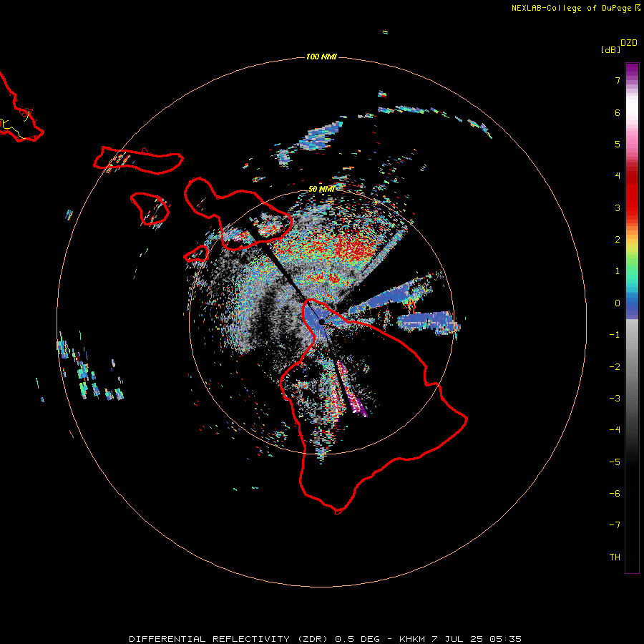
Task: Click the -2 value on color scale
Action: [615, 367]
